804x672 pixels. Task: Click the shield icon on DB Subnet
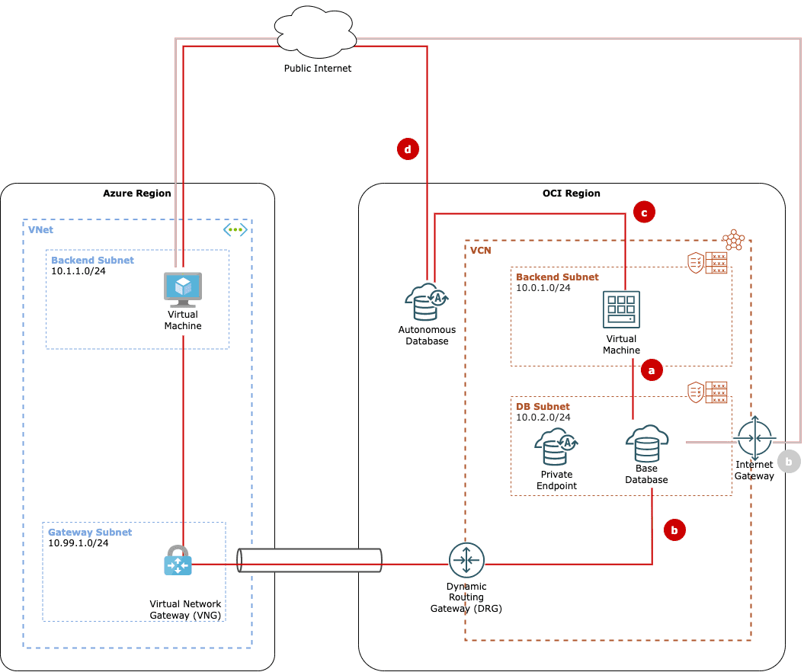click(695, 392)
